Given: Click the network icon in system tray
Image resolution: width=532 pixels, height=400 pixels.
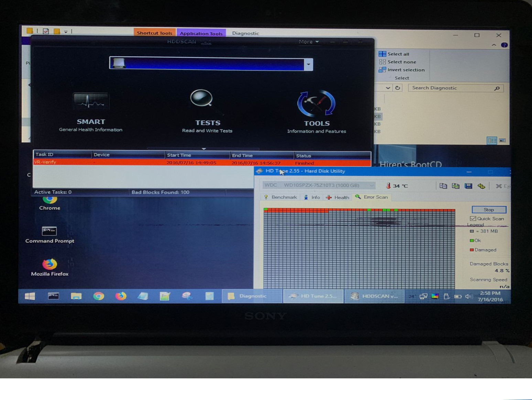Looking at the screenshot, I should pyautogui.click(x=423, y=296).
